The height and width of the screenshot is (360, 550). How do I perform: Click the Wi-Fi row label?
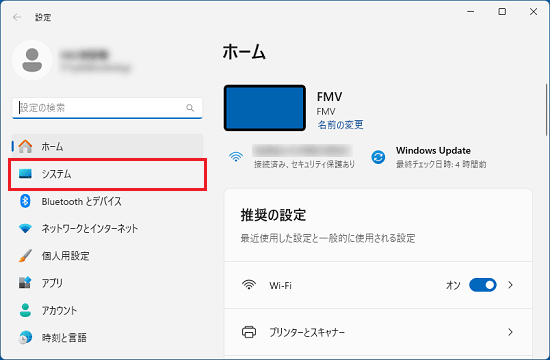coord(280,285)
